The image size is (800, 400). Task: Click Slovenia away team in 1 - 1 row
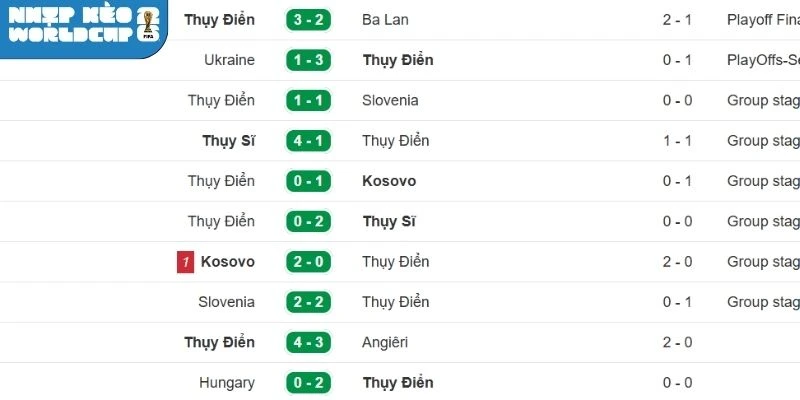point(390,100)
